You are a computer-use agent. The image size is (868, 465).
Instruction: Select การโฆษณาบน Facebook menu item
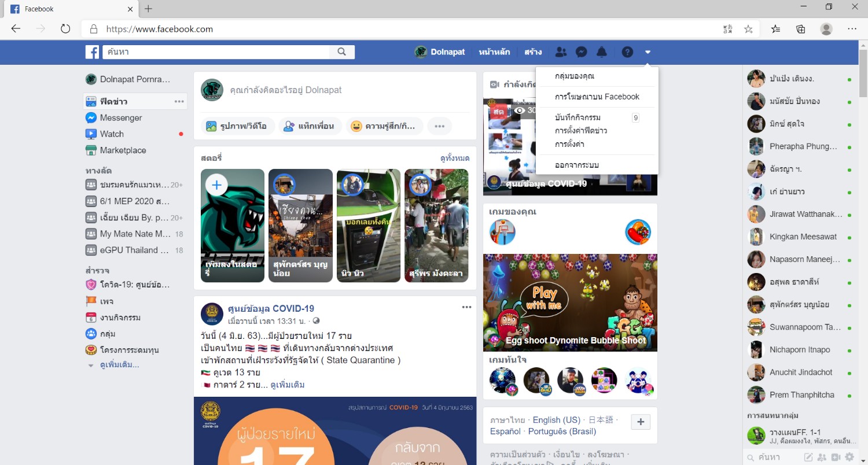click(597, 97)
